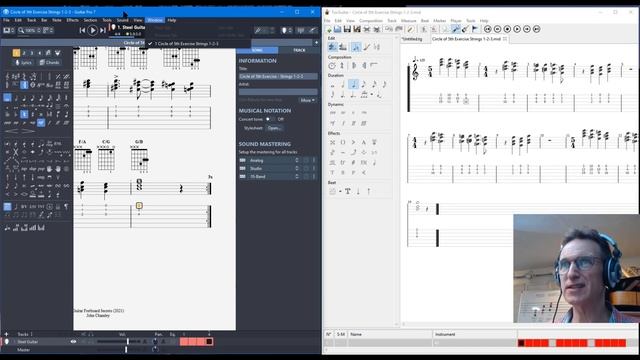Go to first measure in TuxGuitar transport
640x360 pixels.
click(488, 29)
